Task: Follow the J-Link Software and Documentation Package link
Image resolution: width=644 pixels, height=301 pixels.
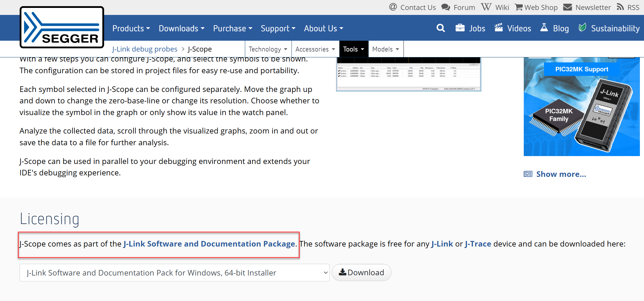Action: [x=209, y=244]
